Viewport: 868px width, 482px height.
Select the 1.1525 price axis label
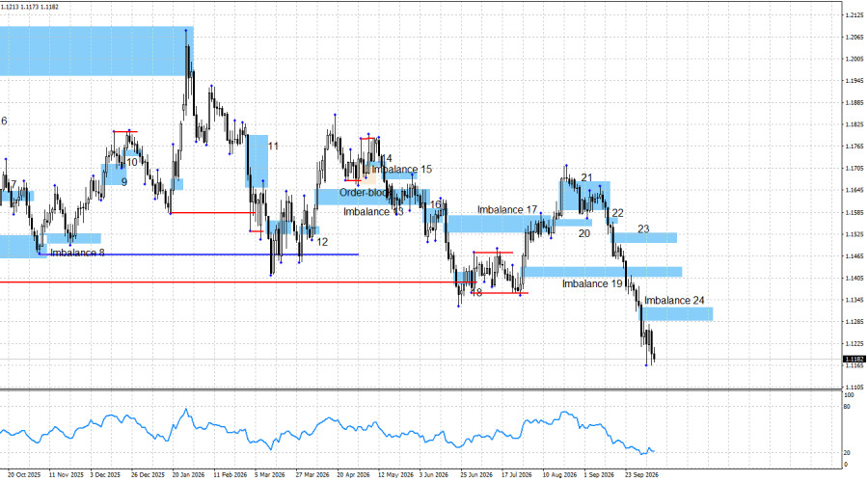tap(854, 234)
